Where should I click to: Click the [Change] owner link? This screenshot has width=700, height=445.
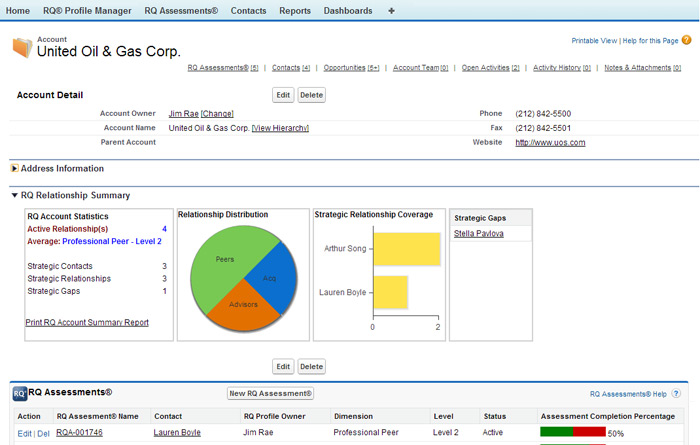coord(217,113)
